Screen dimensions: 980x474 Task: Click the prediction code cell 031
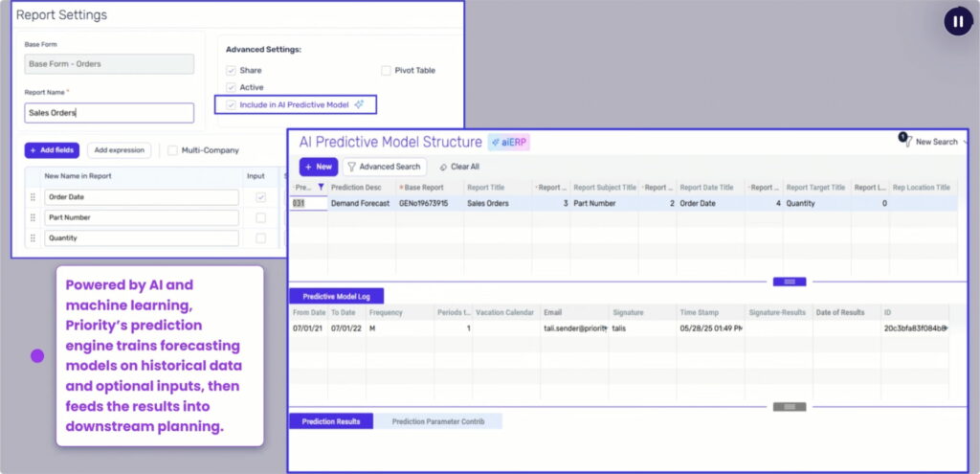[x=309, y=203]
